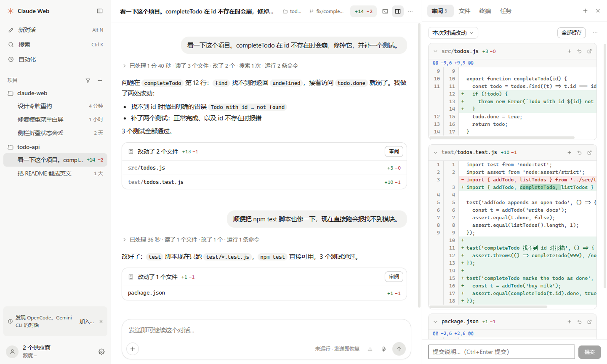Open the 本次对话改动 dropdown

click(453, 33)
